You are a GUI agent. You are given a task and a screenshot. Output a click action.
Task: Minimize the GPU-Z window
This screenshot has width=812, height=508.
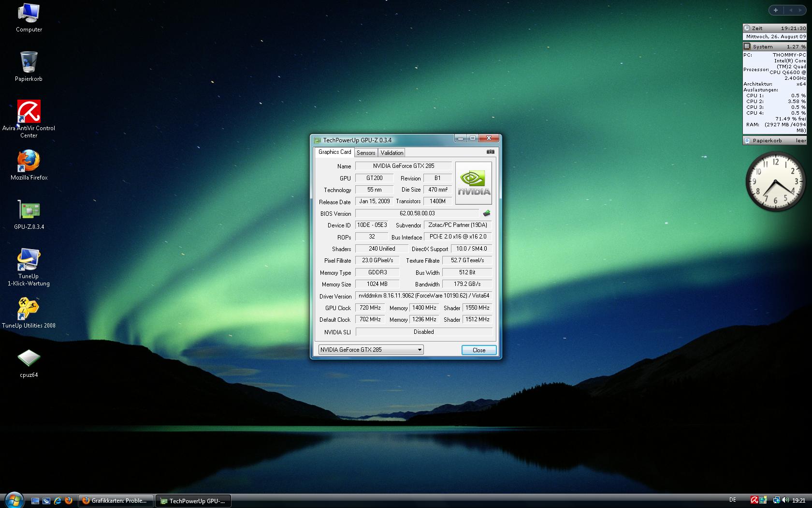pyautogui.click(x=460, y=138)
